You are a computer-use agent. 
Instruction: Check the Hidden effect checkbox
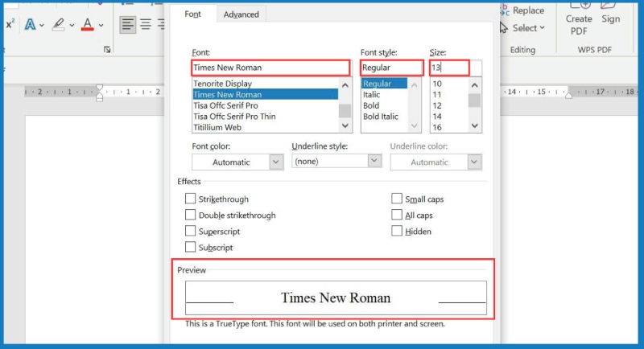[397, 231]
